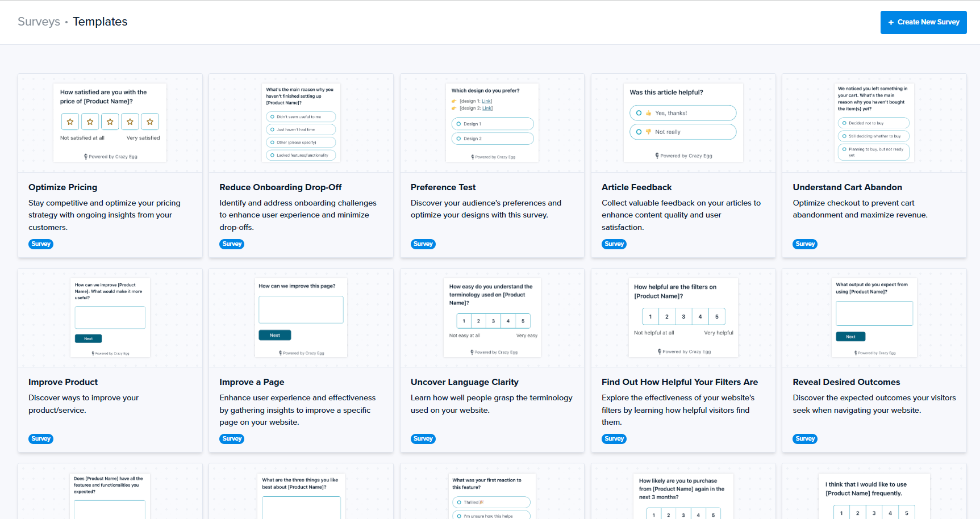Select 'Yes, thanks!' in Article Feedback preview
The width and height of the screenshot is (980, 519).
[683, 113]
